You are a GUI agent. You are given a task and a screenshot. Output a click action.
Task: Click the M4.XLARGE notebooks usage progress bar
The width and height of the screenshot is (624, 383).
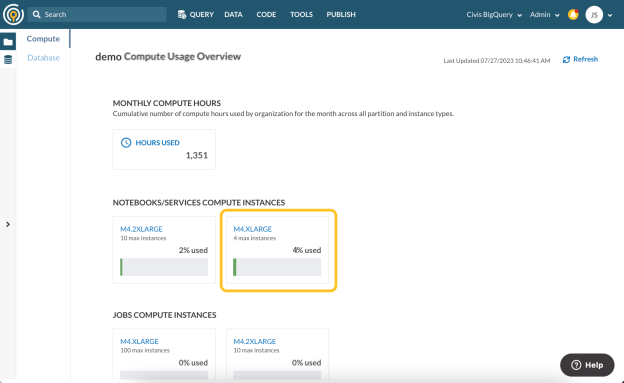(277, 267)
